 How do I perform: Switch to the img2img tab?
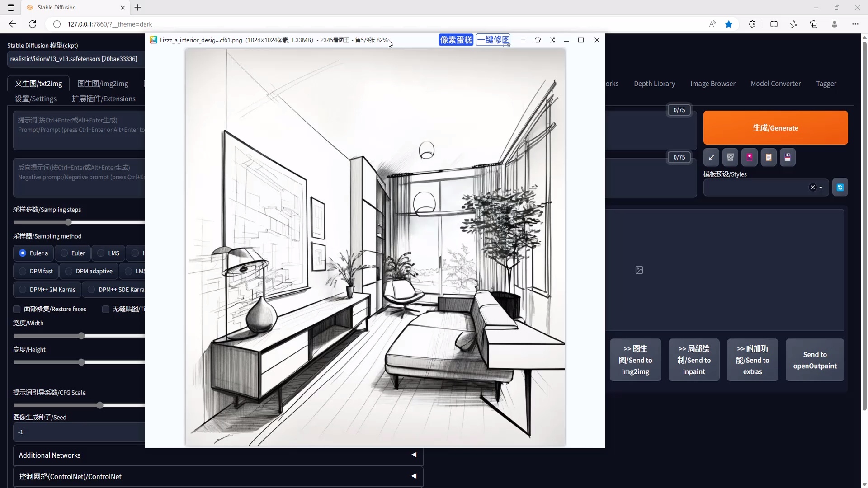tap(103, 84)
